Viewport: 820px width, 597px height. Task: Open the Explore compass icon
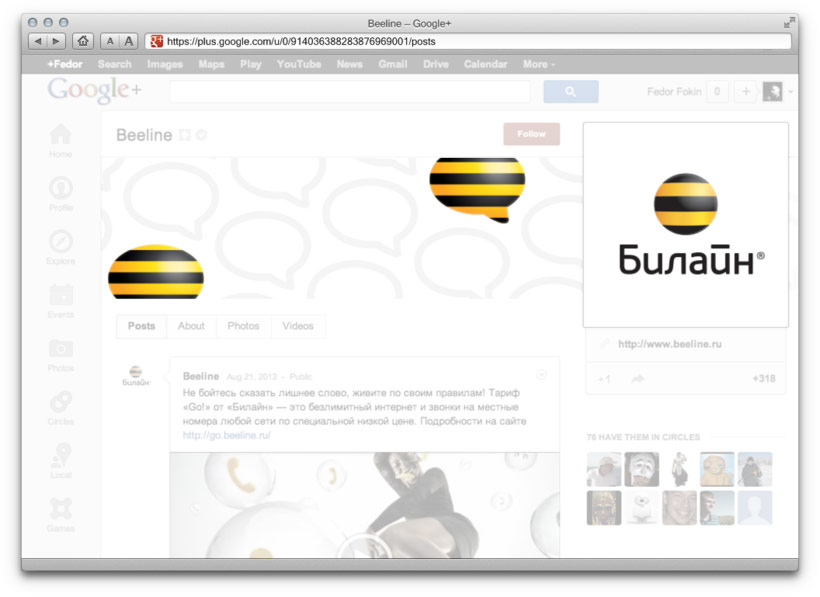61,243
